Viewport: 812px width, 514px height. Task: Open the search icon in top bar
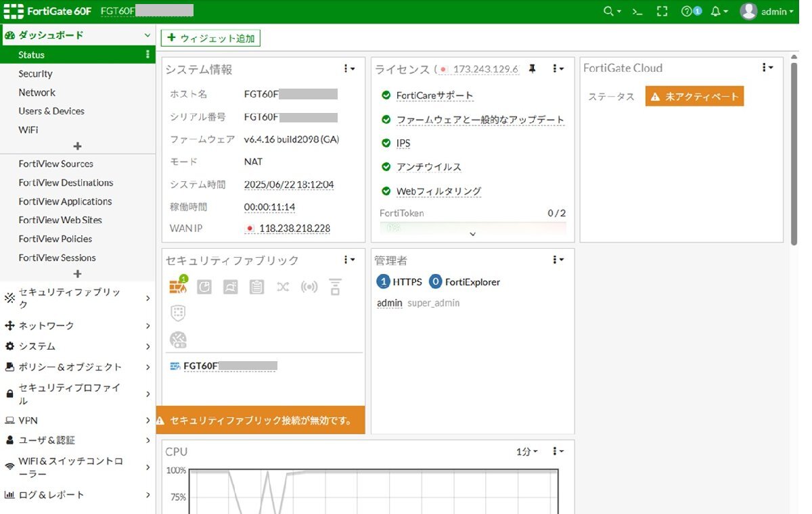(611, 11)
